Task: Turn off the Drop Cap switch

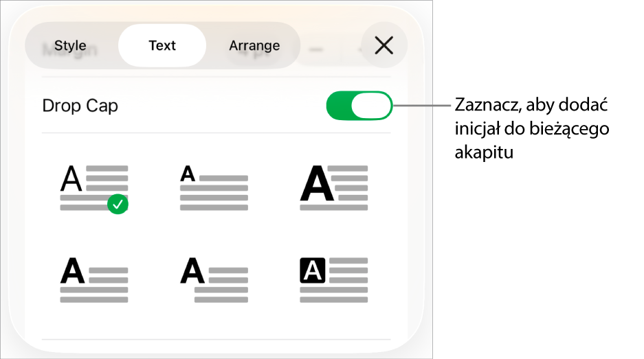Action: tap(358, 106)
